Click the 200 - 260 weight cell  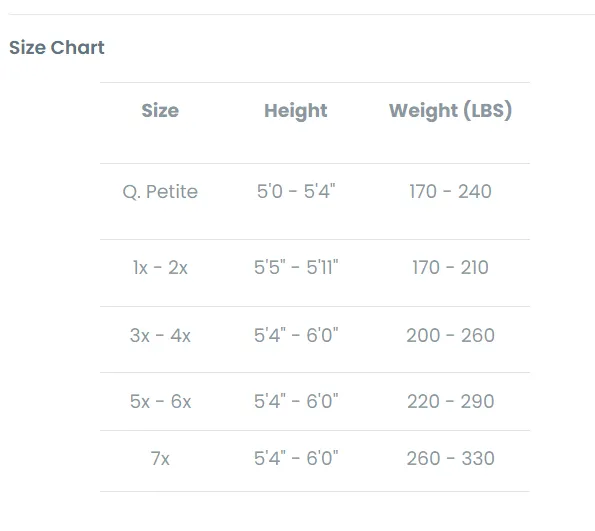pyautogui.click(x=450, y=336)
